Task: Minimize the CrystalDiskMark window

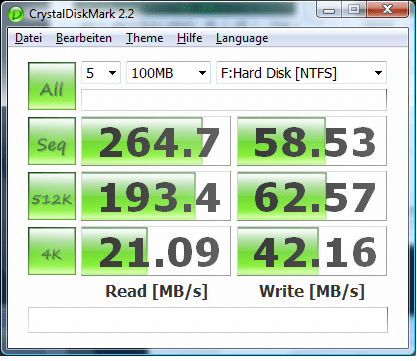Action: pos(329,10)
